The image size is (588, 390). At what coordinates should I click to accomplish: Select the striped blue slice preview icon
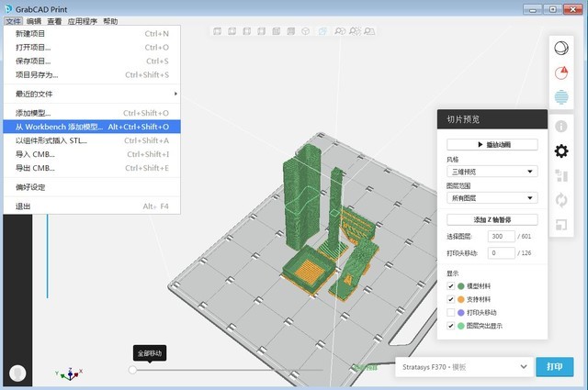click(561, 96)
